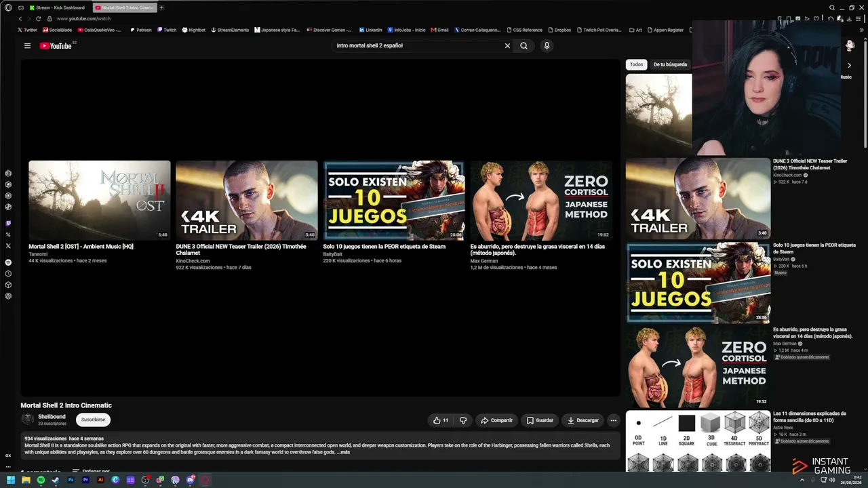The image size is (868, 488).
Task: Switch to the Stream - Kick Dashboard tab
Action: click(57, 7)
